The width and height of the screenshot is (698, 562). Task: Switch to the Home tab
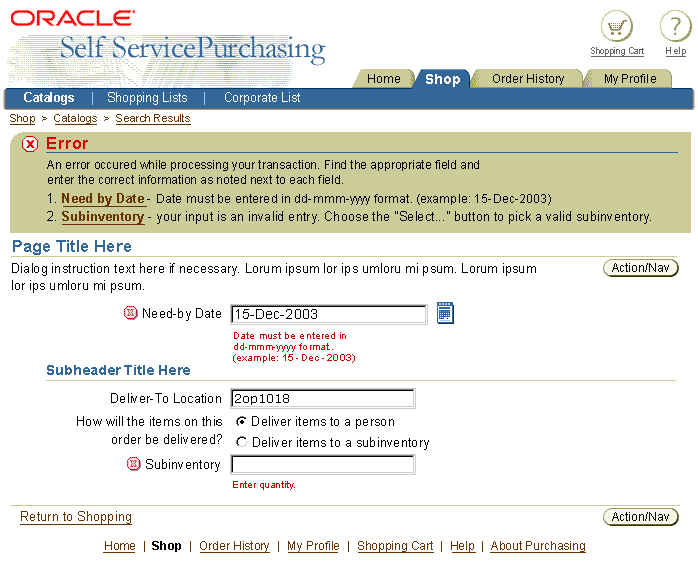coord(383,79)
